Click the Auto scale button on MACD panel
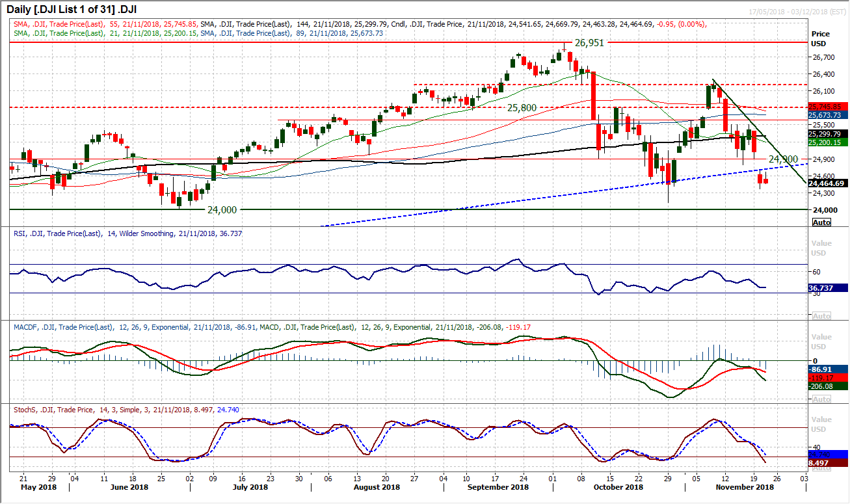The image size is (850, 504). tap(822, 399)
